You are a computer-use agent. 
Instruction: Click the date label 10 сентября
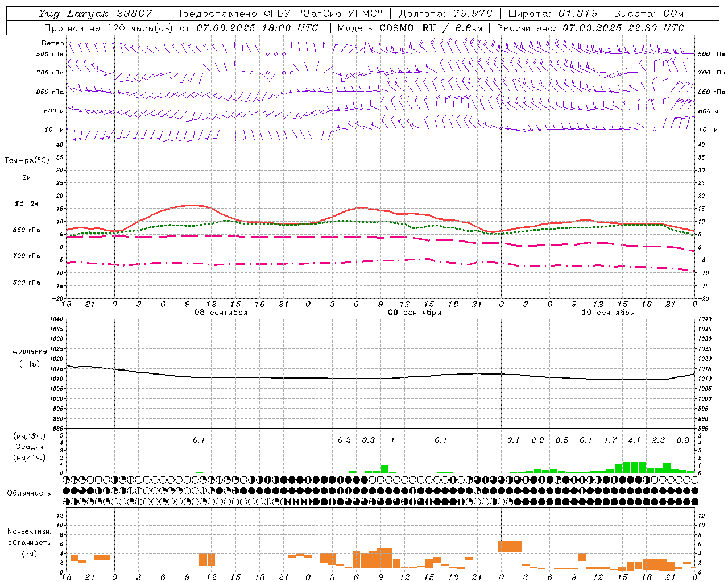[608, 312]
